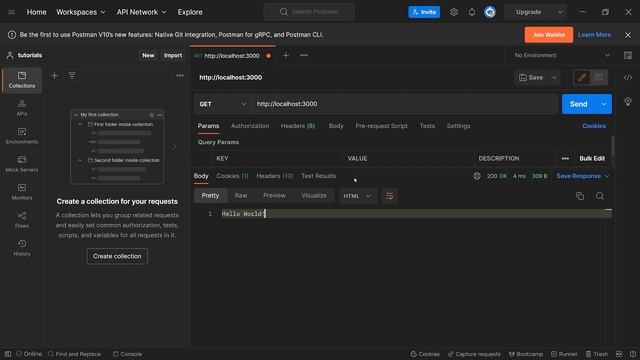
Task: Toggle the wrap lines icon
Action: click(x=389, y=196)
